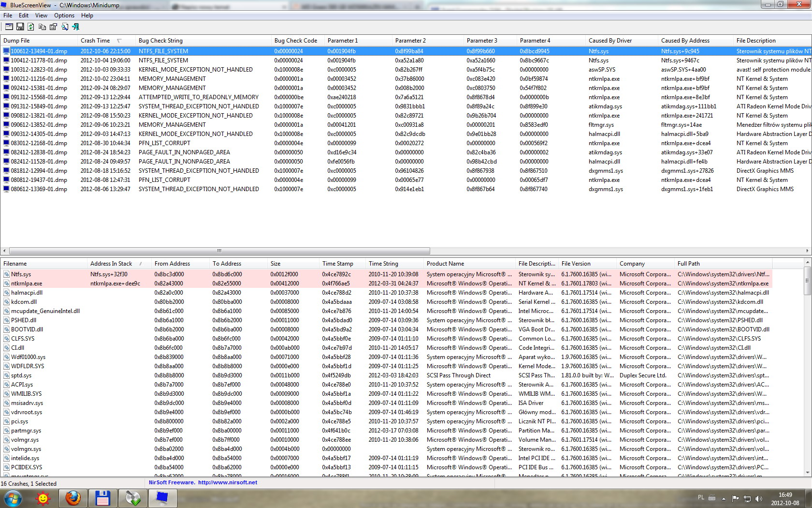
Task: Select the crash row 090812-13821-01.dmp
Action: [406, 116]
